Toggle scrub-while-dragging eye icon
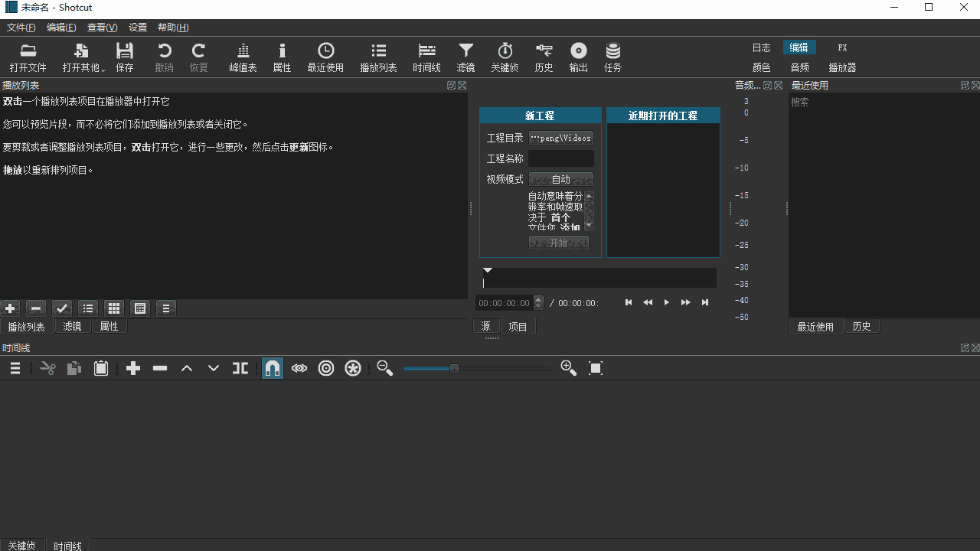This screenshot has height=551, width=980. [299, 368]
